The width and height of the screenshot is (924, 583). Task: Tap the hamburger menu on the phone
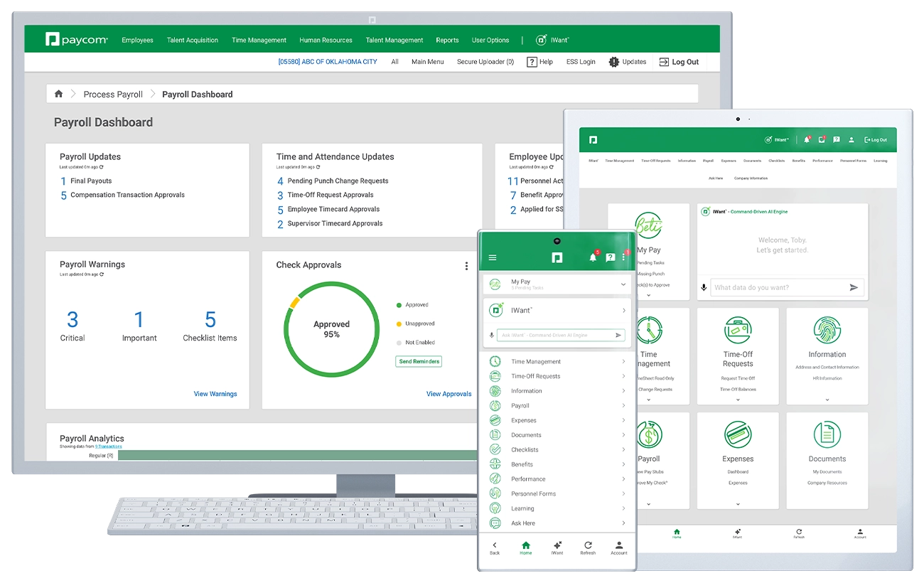click(493, 258)
